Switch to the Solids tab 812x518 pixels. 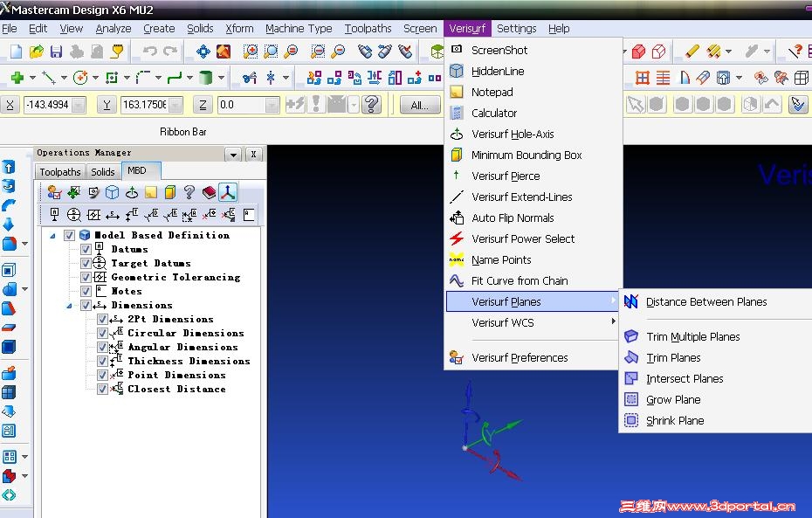[102, 172]
